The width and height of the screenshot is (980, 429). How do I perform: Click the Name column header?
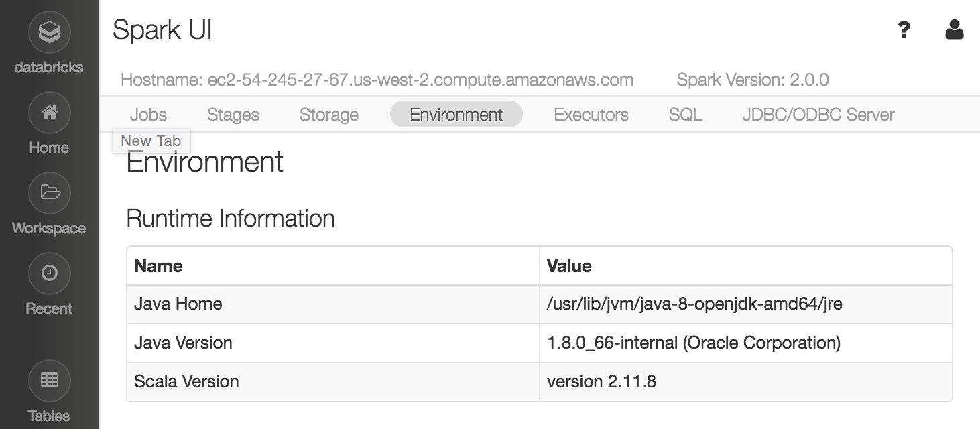(x=159, y=266)
